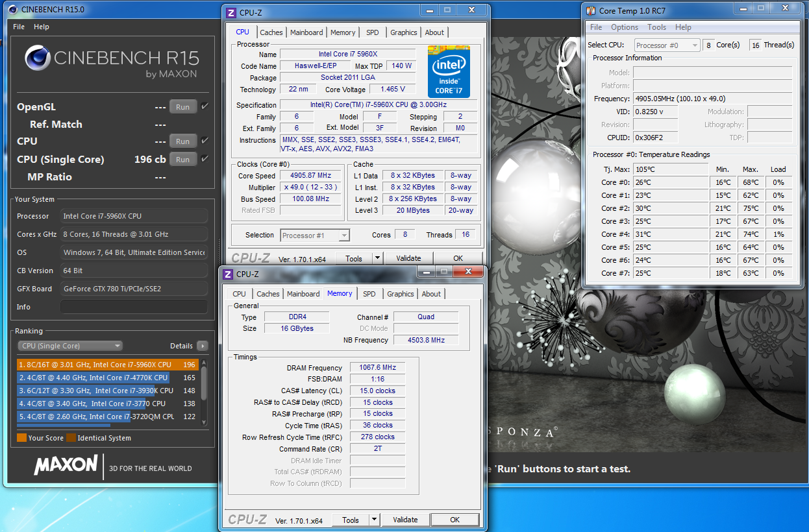Open Select CPU dropdown in Core Temp
The height and width of the screenshot is (532, 809).
click(667, 45)
